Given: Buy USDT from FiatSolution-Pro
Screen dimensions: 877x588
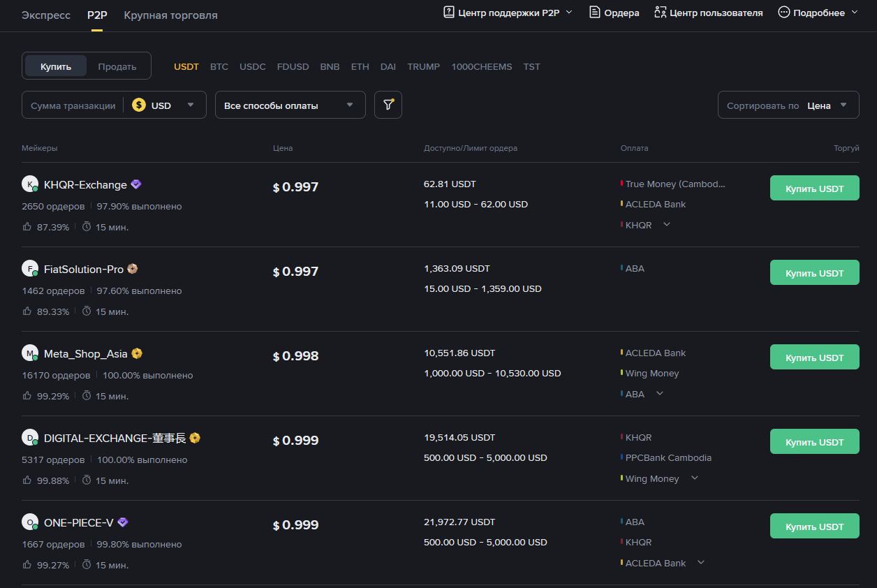Looking at the screenshot, I should tap(814, 273).
